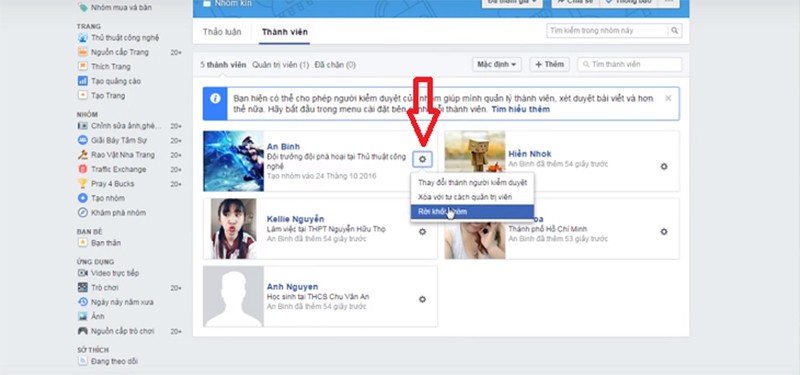Image resolution: width=800 pixels, height=375 pixels.
Task: Click the Thích Trang sidebar icon
Action: pyautogui.click(x=83, y=66)
